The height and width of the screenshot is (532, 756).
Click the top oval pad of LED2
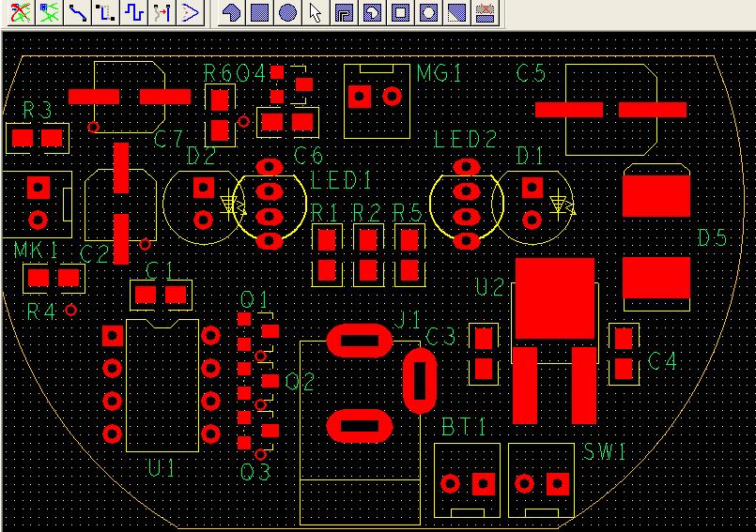(x=467, y=167)
